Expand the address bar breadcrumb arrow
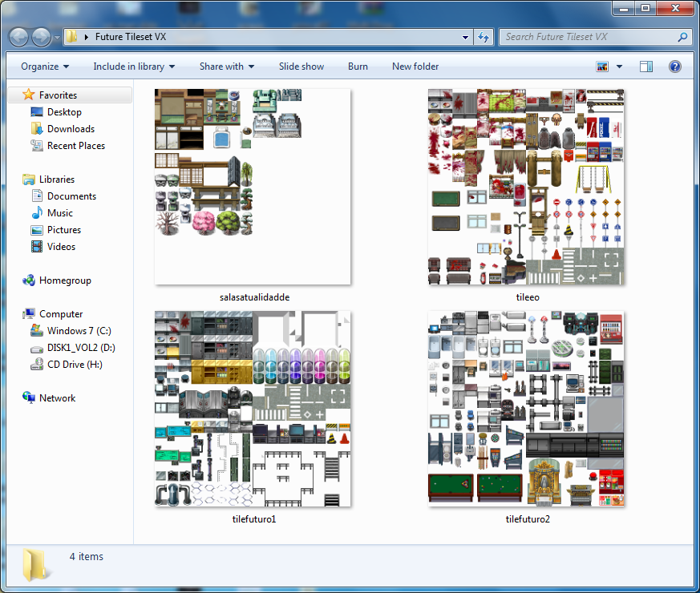700x593 pixels. tap(87, 37)
